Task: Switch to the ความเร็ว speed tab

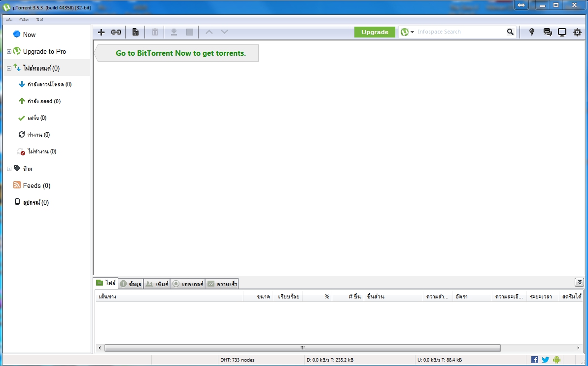Action: tap(222, 284)
